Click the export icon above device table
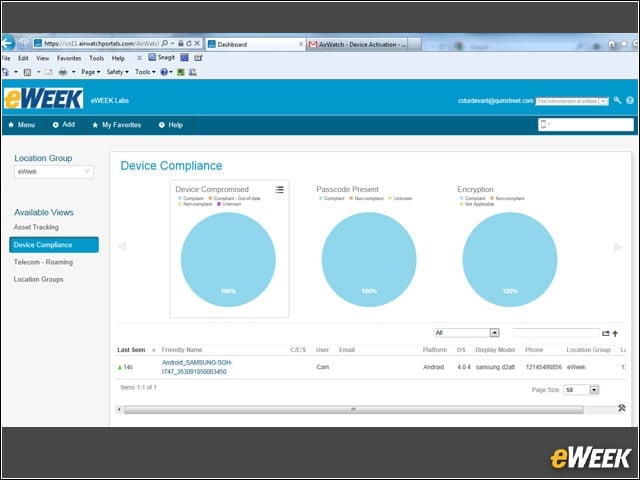The width and height of the screenshot is (640, 480). click(x=606, y=333)
